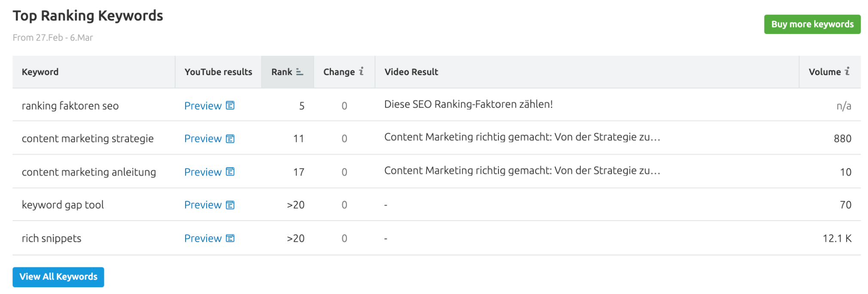Click preview icon in rich snippets row

(x=230, y=239)
